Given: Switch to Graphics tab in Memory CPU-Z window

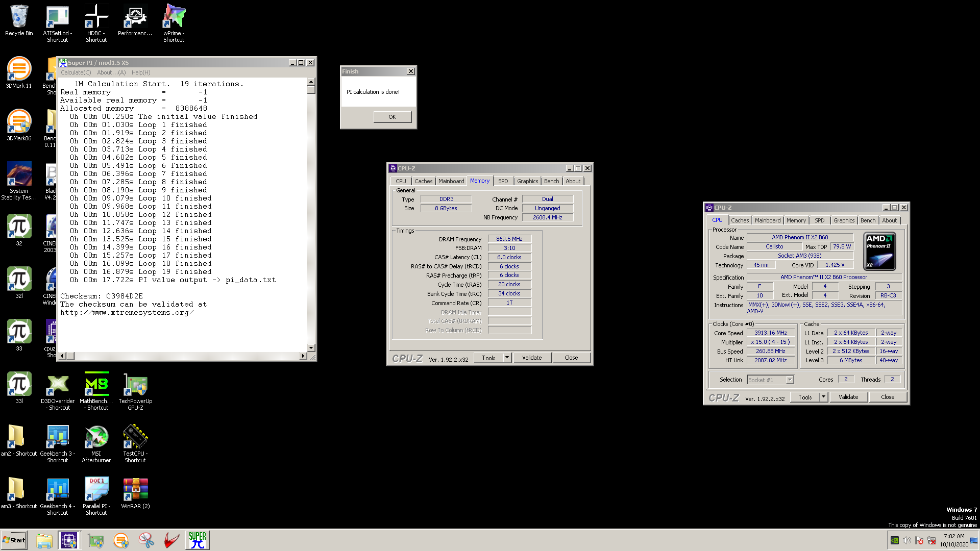Looking at the screenshot, I should click(x=527, y=181).
